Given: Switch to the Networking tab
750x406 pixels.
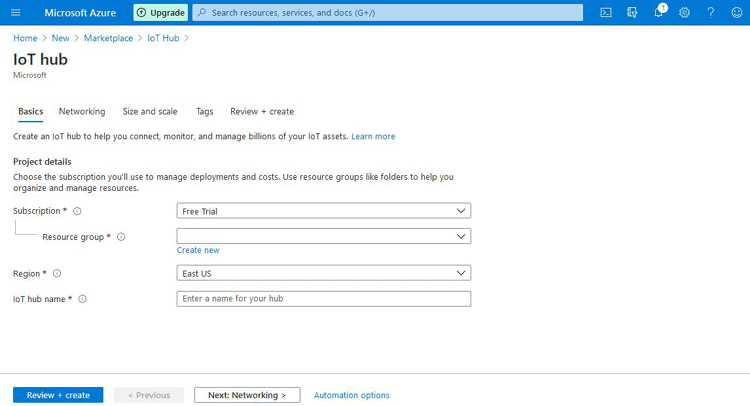Looking at the screenshot, I should click(82, 111).
